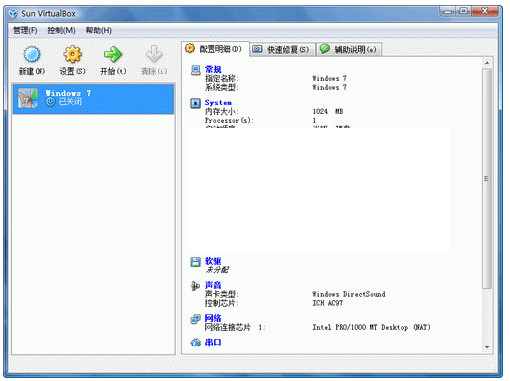This screenshot has width=510, height=381.
Task: Click the description tab speech bubble icon
Action: pos(325,49)
